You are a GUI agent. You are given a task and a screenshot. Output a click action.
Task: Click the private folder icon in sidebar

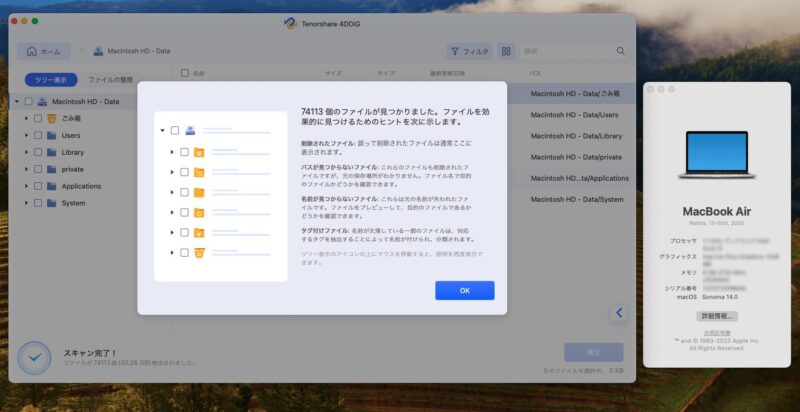coord(52,169)
